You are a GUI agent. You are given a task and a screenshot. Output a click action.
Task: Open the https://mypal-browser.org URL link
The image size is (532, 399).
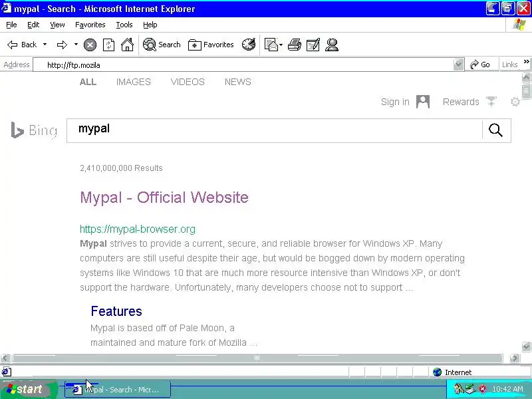138,229
